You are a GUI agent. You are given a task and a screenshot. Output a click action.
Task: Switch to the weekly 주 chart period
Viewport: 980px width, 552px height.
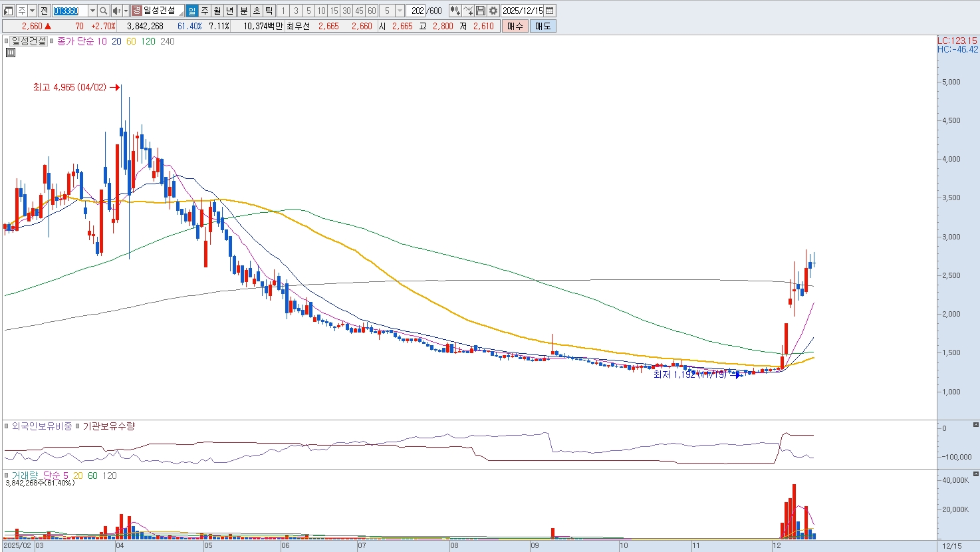[204, 11]
